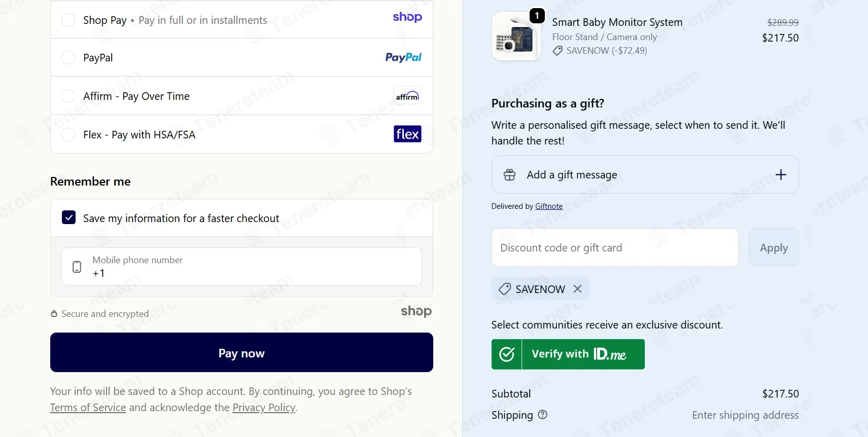The height and width of the screenshot is (437, 868).
Task: Click the $289.99 crossed-out price
Action: pyautogui.click(x=783, y=22)
